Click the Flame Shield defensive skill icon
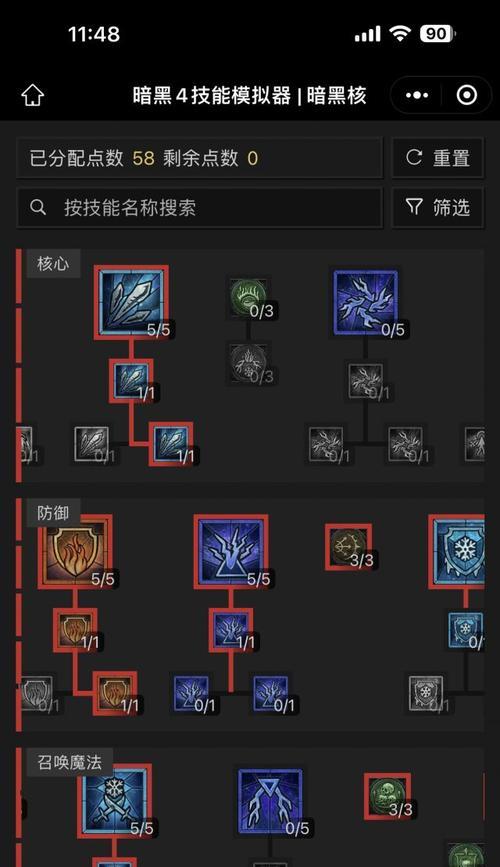The width and height of the screenshot is (500, 867). pos(75,551)
